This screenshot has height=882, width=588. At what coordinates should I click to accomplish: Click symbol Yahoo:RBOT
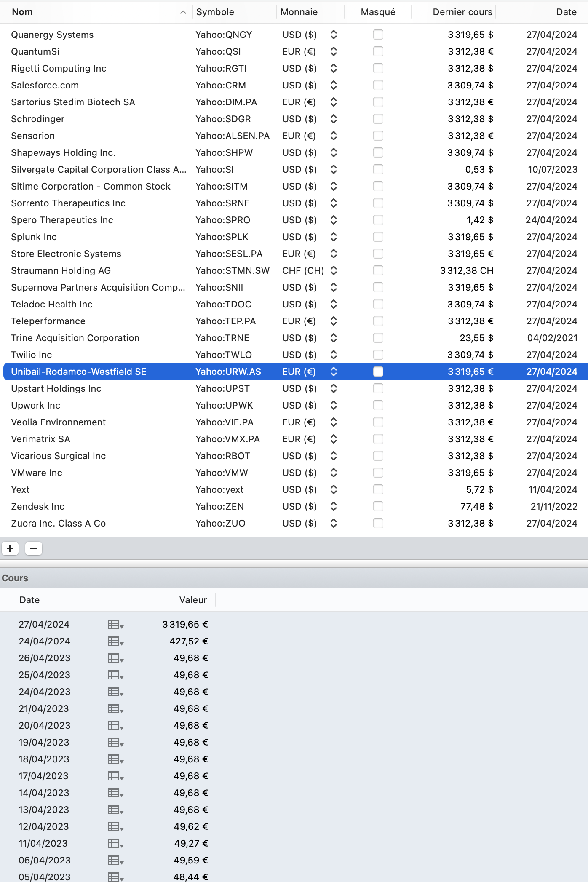pos(223,456)
